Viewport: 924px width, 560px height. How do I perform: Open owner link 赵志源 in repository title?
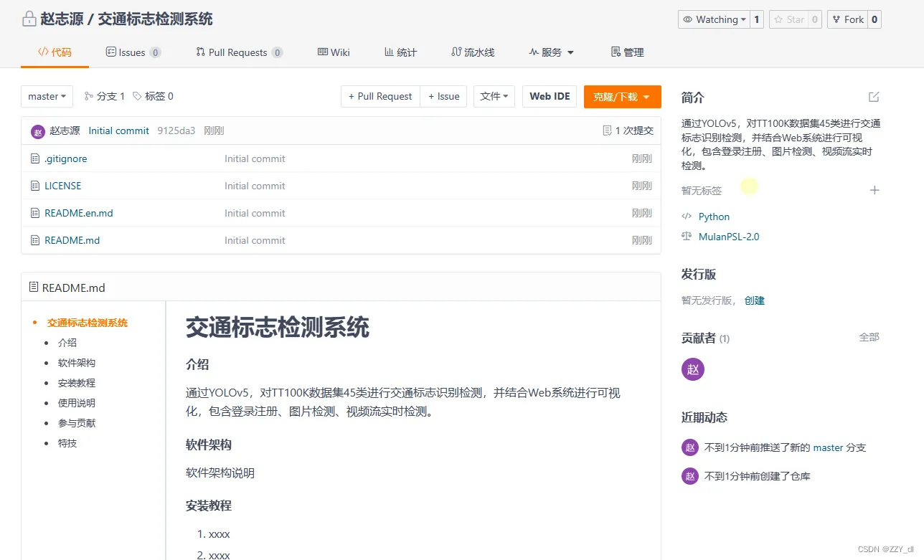(x=62, y=19)
